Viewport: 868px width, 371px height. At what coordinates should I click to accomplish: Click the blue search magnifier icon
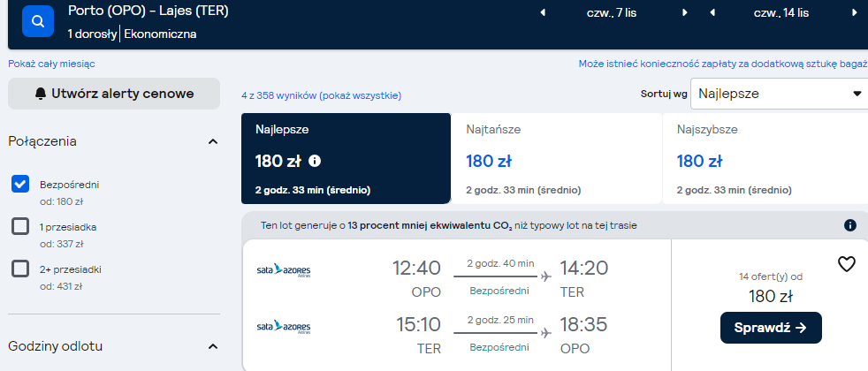click(x=38, y=21)
